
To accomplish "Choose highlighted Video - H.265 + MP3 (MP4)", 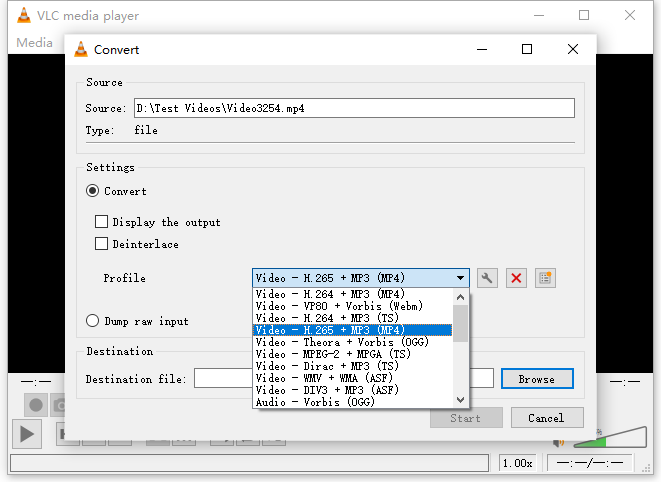I will 353,330.
